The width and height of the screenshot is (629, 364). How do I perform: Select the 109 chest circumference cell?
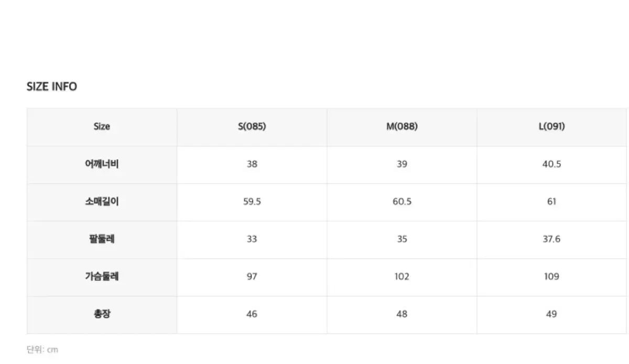pos(551,277)
